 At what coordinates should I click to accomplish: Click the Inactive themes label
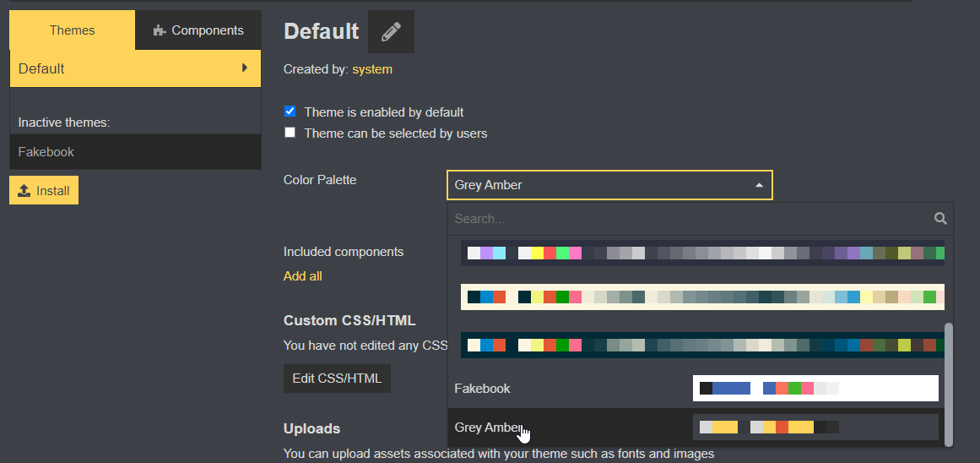coord(64,122)
